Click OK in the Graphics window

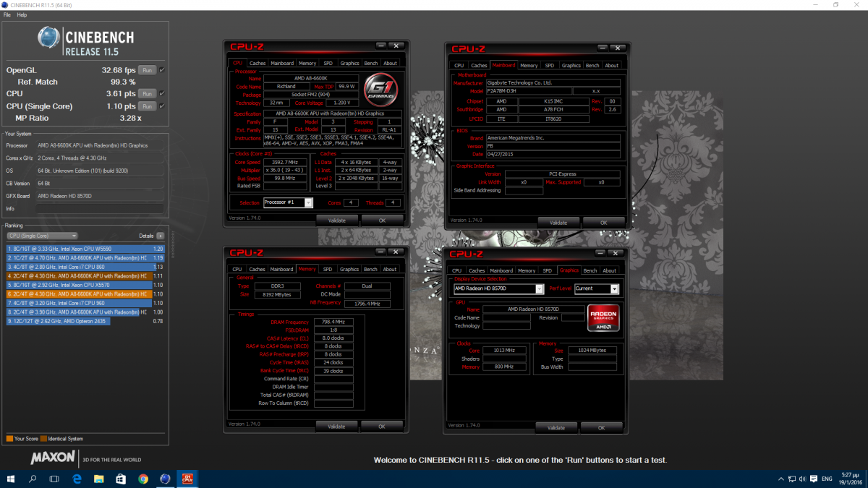(x=601, y=428)
